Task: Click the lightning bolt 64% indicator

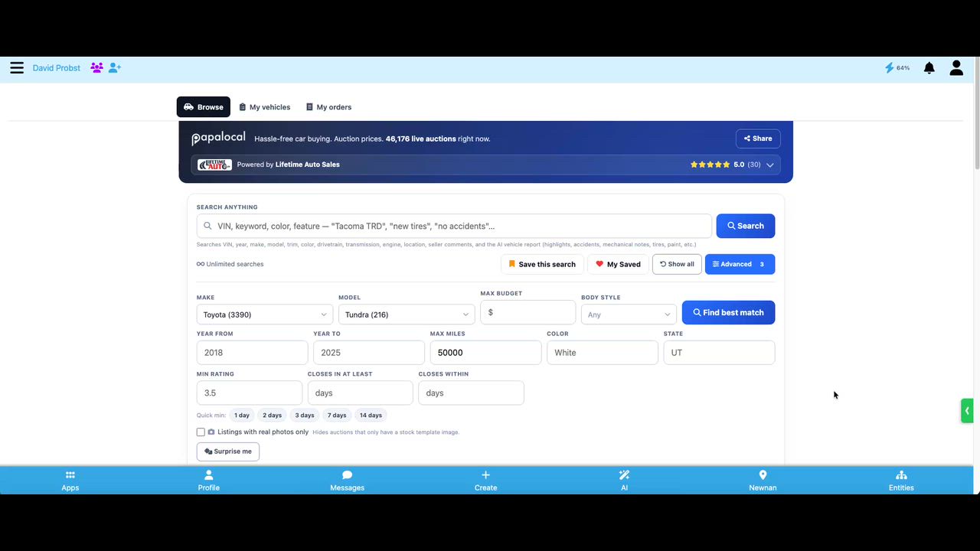Action: [x=897, y=68]
